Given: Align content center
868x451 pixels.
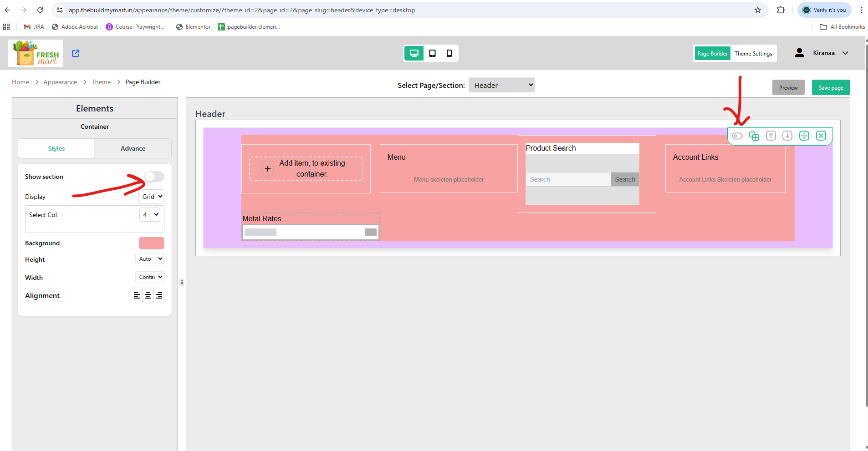Looking at the screenshot, I should click(148, 296).
